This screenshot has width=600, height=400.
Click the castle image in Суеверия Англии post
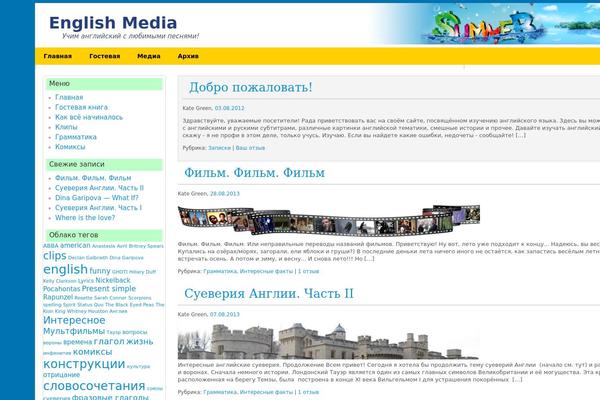point(328,341)
